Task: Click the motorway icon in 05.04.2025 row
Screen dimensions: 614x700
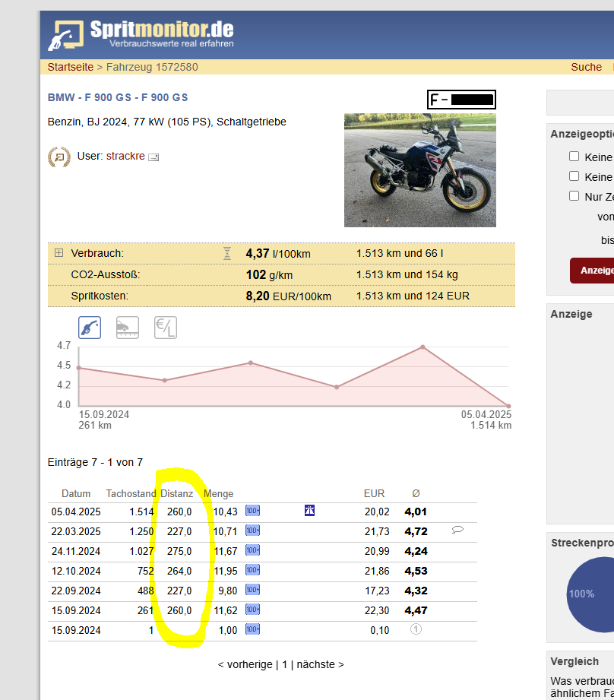Action: coord(309,512)
